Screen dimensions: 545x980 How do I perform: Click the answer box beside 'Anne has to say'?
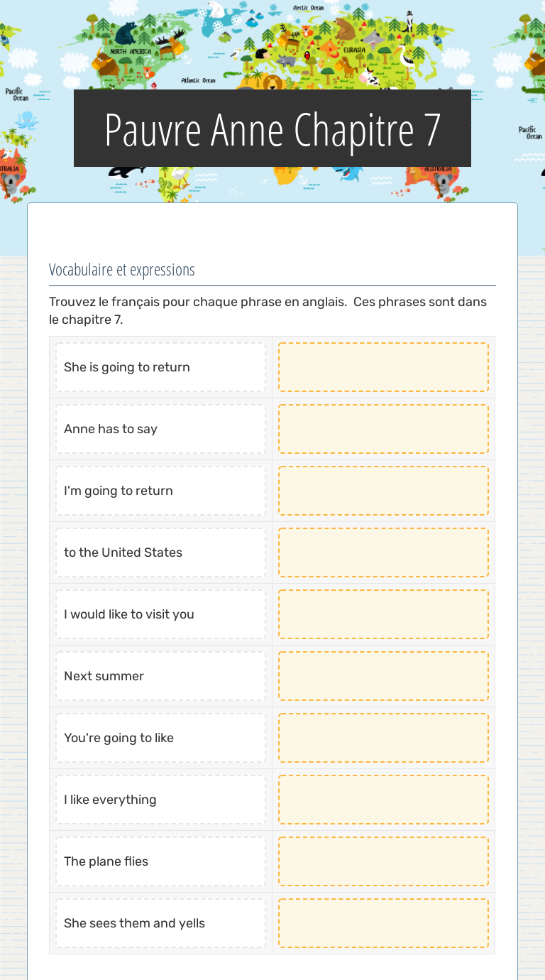(x=383, y=429)
